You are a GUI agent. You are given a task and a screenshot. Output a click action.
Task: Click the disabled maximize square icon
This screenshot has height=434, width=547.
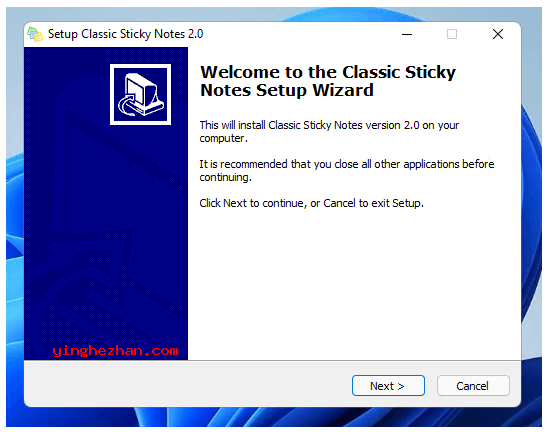pos(452,34)
